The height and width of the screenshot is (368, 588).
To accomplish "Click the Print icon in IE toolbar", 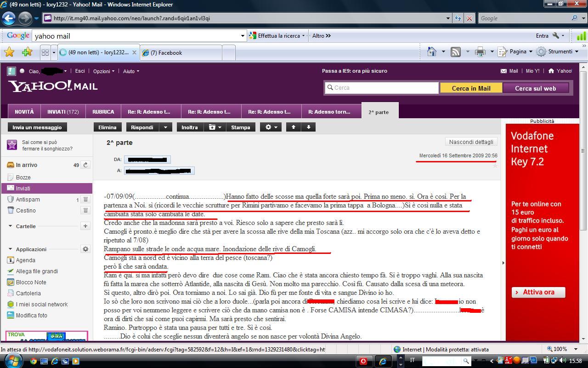I will point(480,52).
